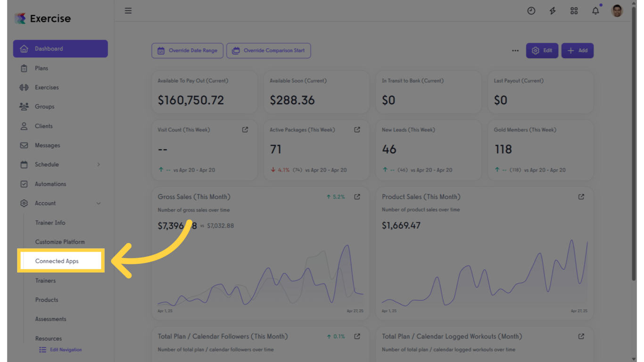Open the clock history icon
The width and height of the screenshot is (644, 362).
click(531, 11)
